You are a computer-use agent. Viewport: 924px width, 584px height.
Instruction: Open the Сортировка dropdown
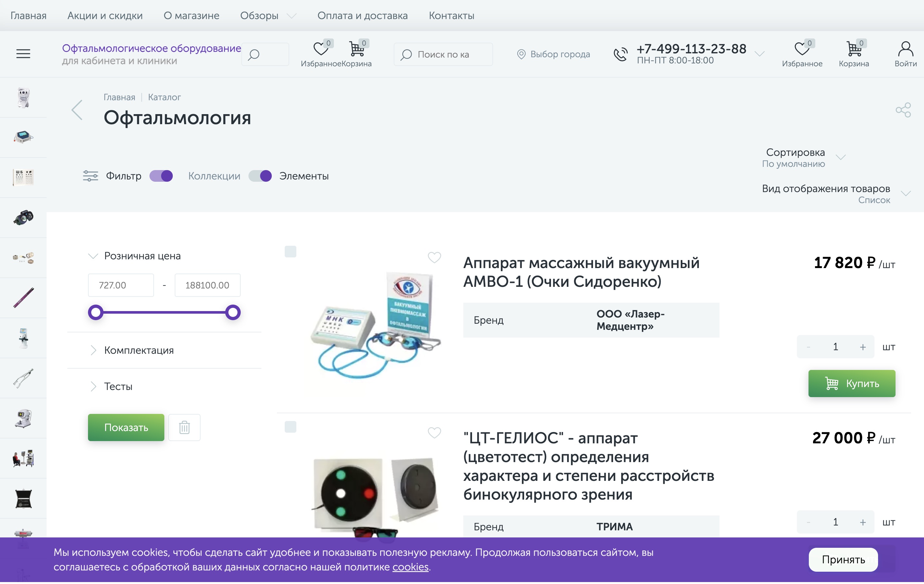coord(804,157)
